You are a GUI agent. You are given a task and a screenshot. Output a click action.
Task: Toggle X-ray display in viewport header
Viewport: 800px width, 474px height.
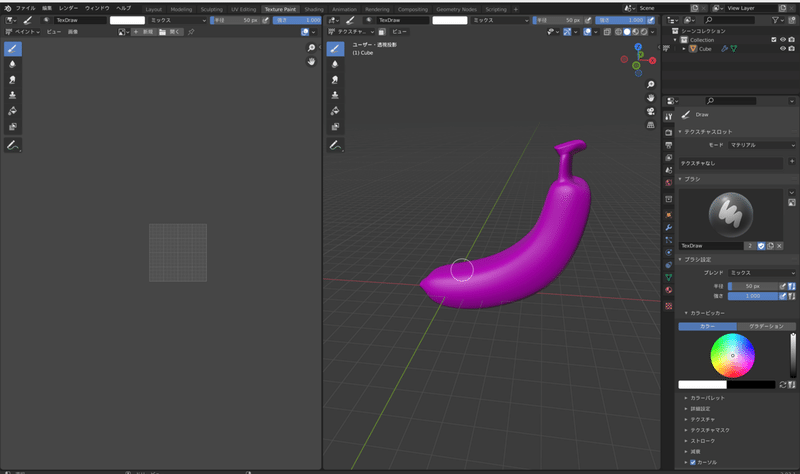tap(607, 32)
